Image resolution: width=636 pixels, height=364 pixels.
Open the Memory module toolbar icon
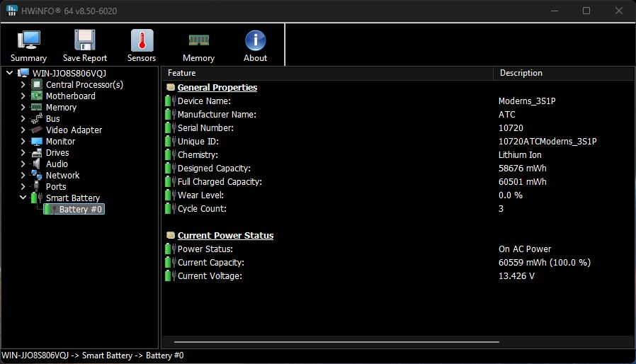tap(199, 40)
